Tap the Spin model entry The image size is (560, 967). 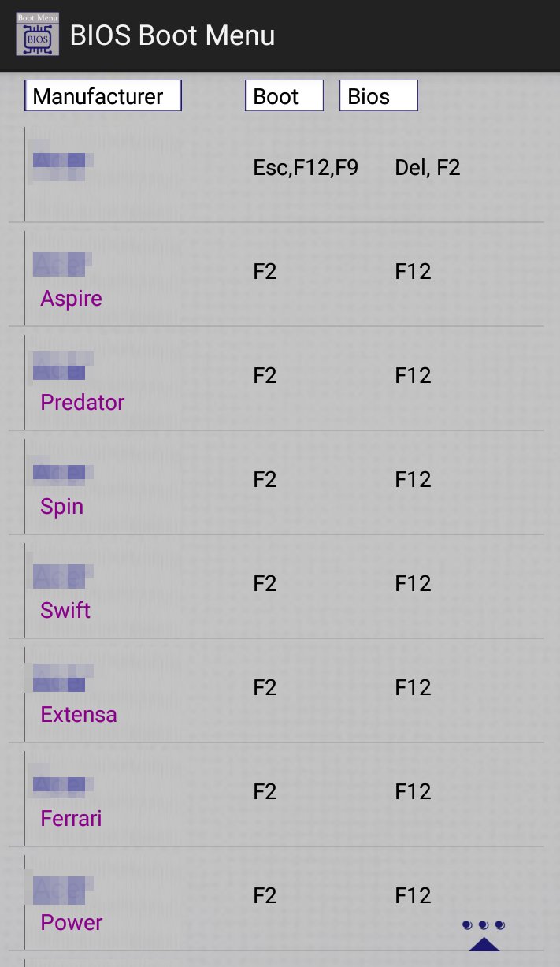pos(61,507)
